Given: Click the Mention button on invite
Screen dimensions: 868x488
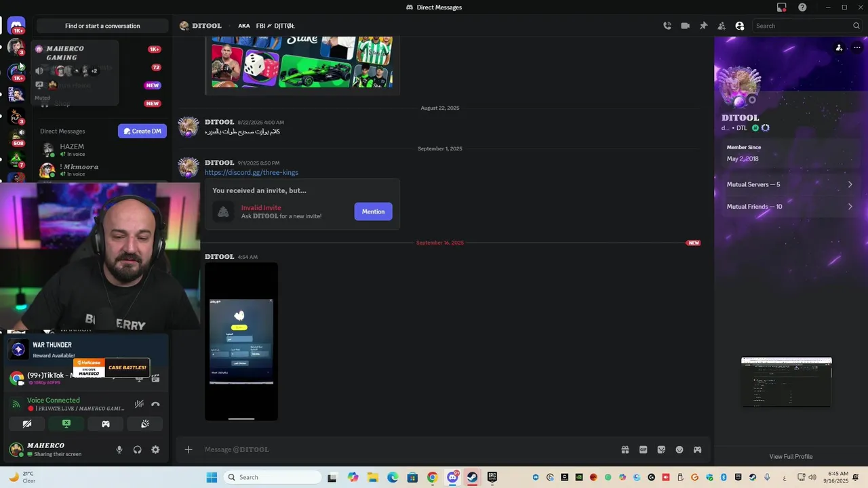Looking at the screenshot, I should tap(373, 211).
